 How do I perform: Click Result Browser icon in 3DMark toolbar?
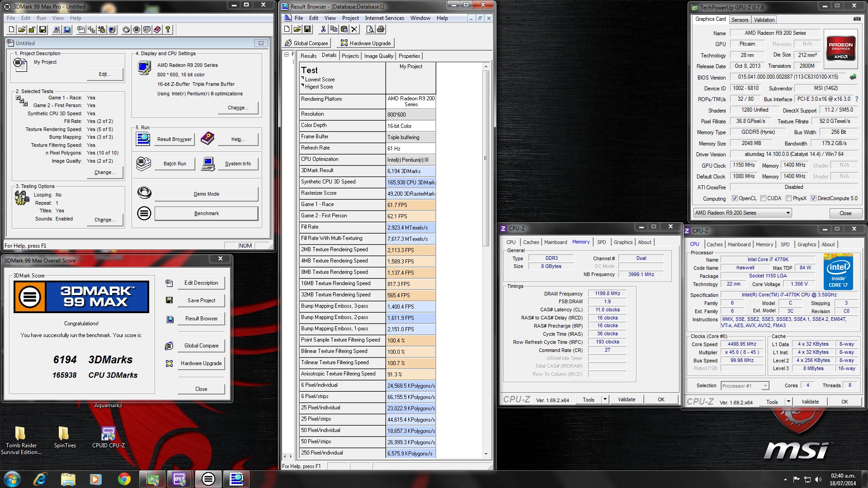(67, 29)
